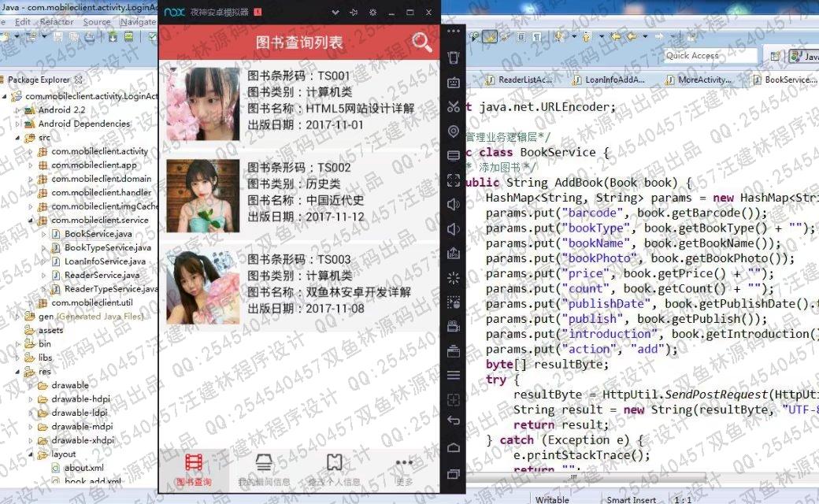
Task: Open the Navigate menu in Eclipse
Action: click(137, 21)
